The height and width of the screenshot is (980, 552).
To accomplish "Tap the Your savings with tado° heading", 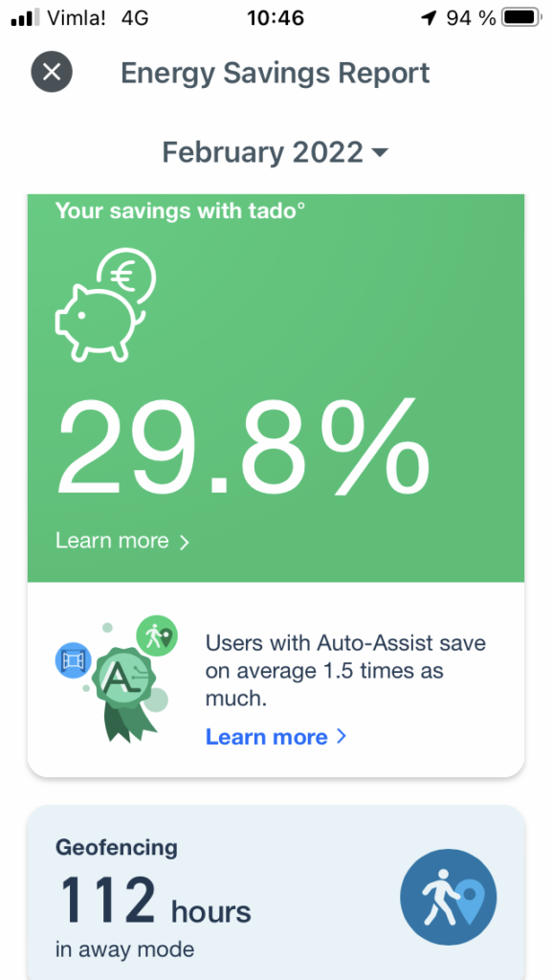I will pyautogui.click(x=181, y=211).
